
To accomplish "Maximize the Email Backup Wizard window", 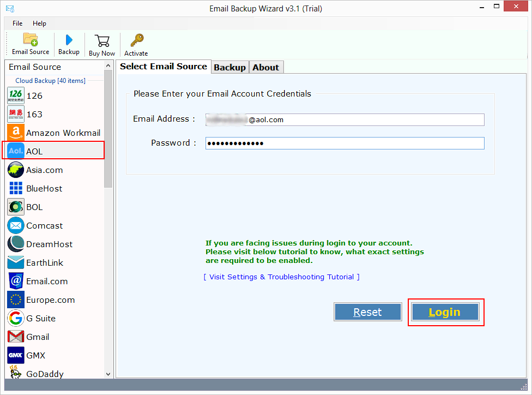I will click(x=497, y=7).
